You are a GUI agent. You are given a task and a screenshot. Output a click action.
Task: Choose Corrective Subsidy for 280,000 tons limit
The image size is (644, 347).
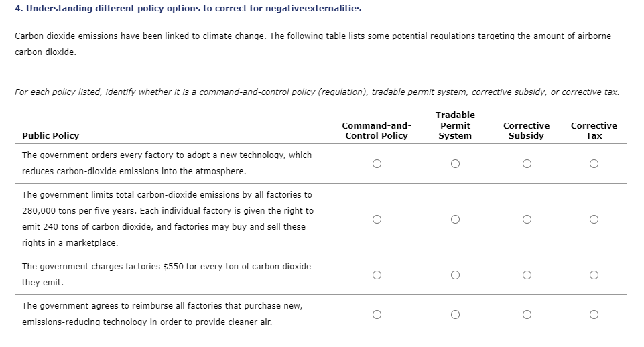pos(527,219)
